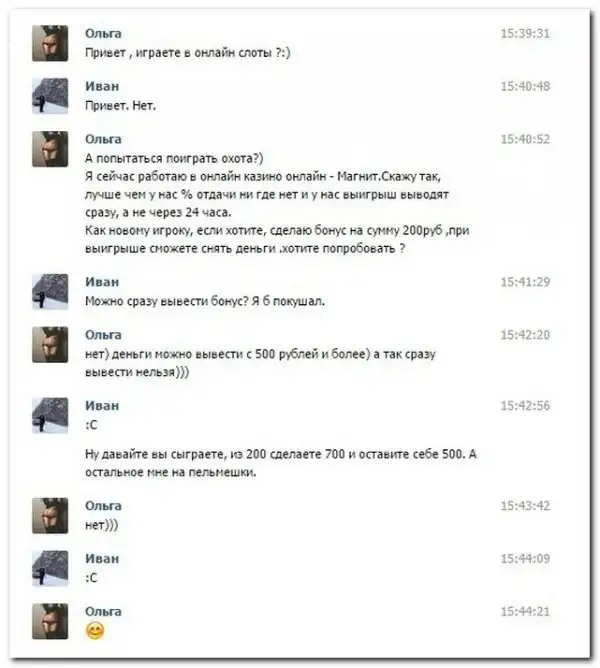The height and width of the screenshot is (668, 600).
Task: Click Иван's avatar at 15:42:56
Action: [x=50, y=415]
